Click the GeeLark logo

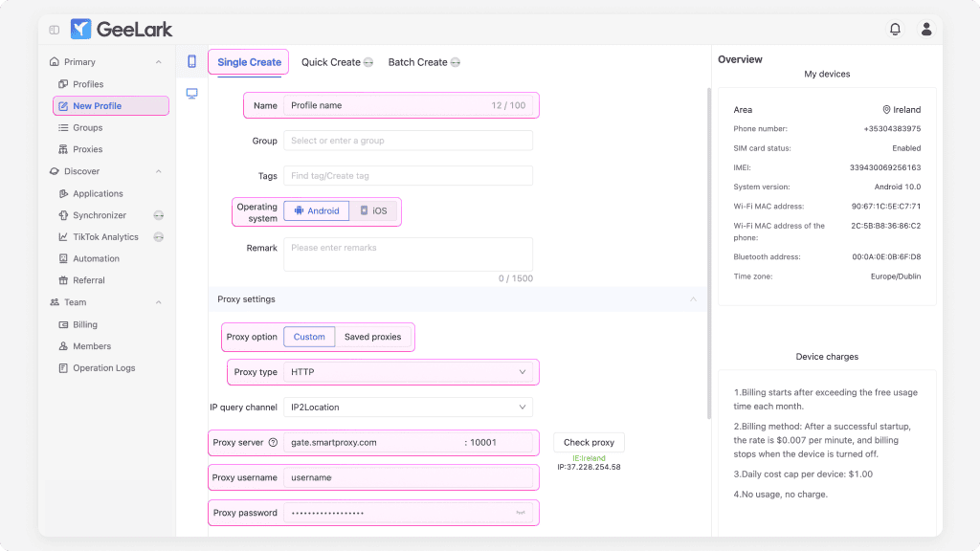[122, 30]
